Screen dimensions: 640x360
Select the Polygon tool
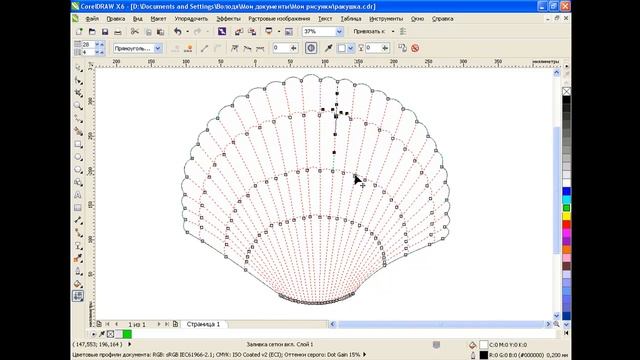pos(78,169)
